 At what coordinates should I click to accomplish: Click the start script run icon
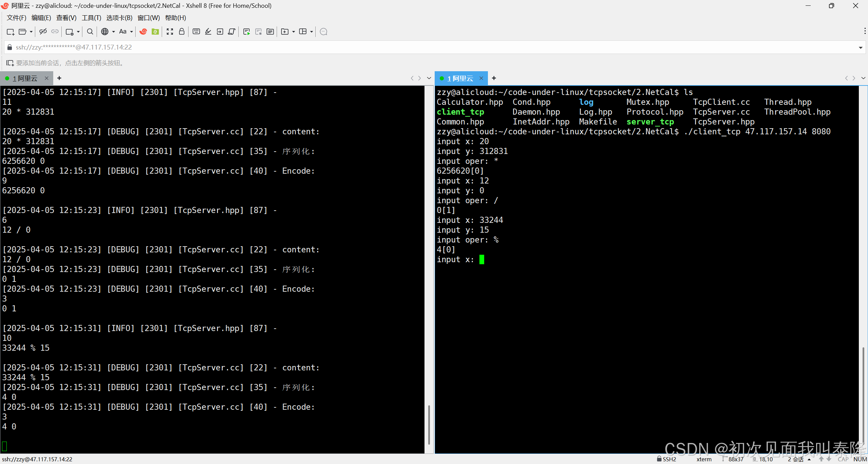click(246, 32)
